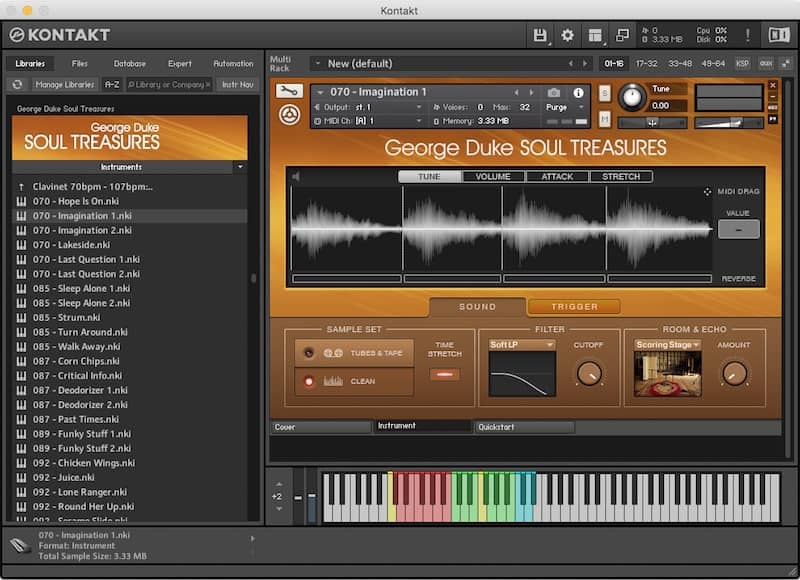Select Tubes & Tape sample set
Image resolution: width=800 pixels, height=580 pixels.
click(354, 353)
